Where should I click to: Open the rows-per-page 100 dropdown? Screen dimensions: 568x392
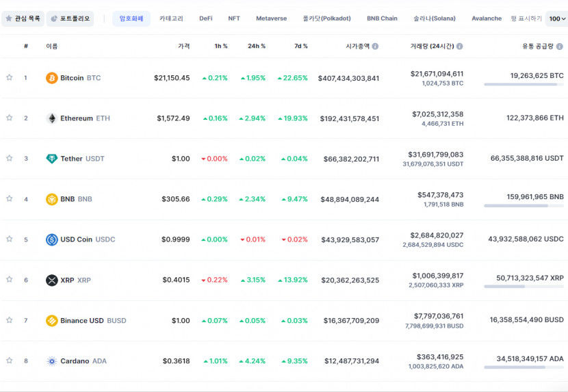coord(557,19)
